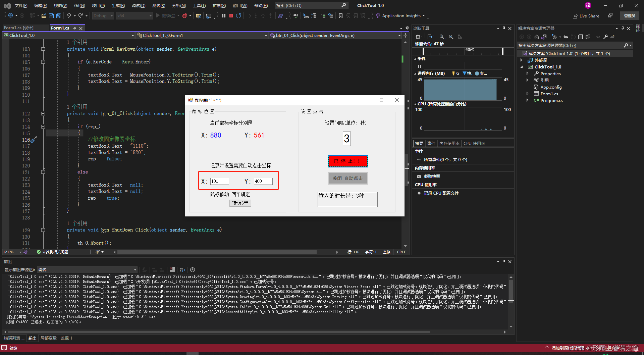Click the bookmark toggle icon in toolbar
Viewport: 644px width, 355px height.
(x=341, y=16)
